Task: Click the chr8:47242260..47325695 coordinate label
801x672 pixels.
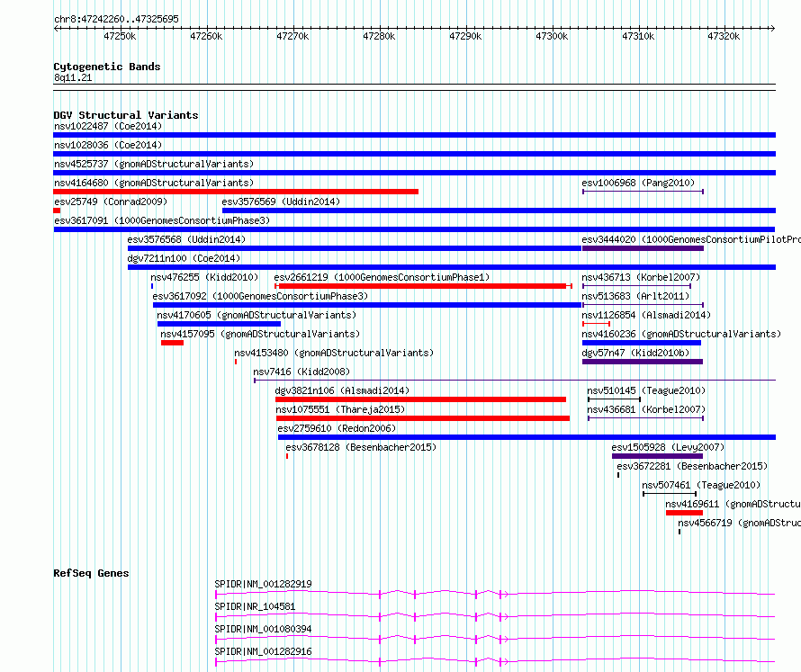Action: click(116, 19)
